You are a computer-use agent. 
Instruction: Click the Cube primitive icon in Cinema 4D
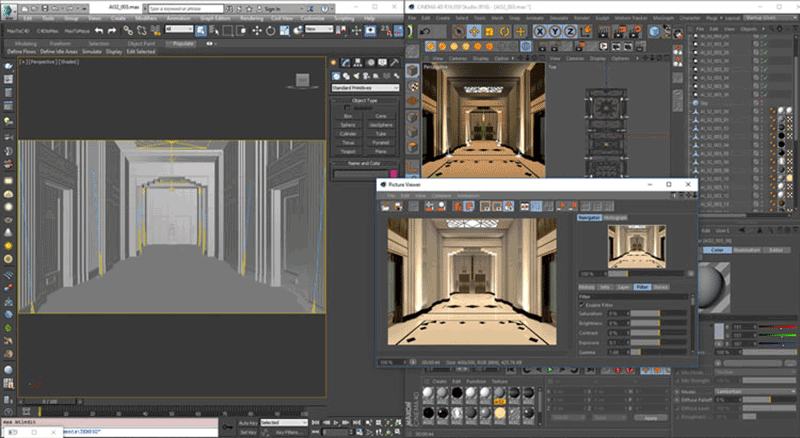click(654, 32)
